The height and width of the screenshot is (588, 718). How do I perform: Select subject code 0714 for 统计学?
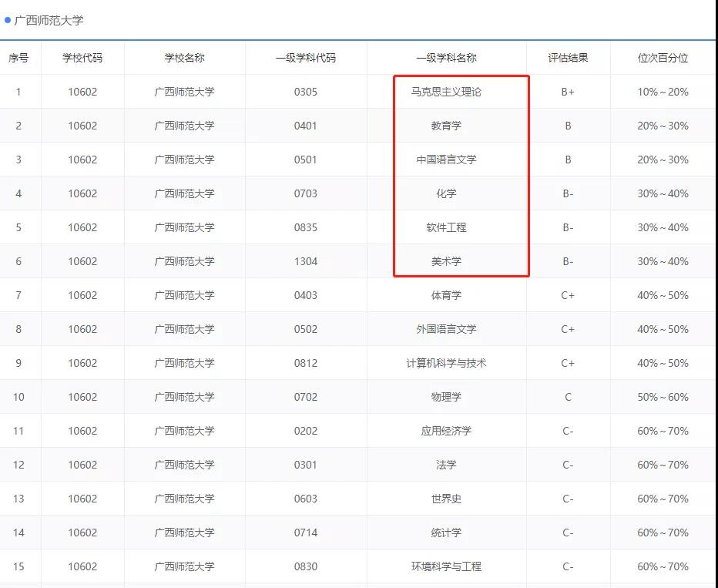[x=305, y=533]
